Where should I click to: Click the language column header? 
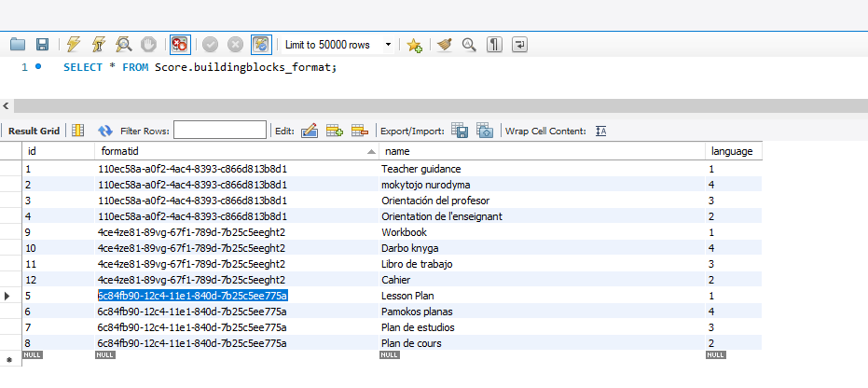pos(731,150)
